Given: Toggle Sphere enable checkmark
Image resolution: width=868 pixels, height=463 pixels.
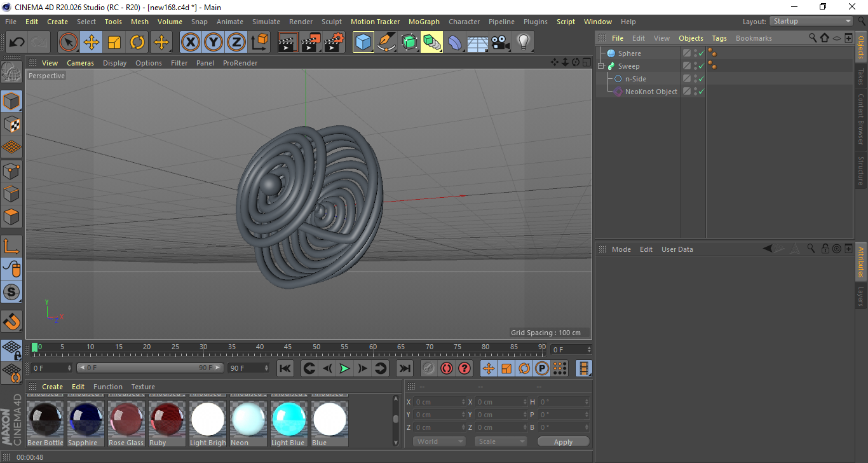Looking at the screenshot, I should point(701,53).
